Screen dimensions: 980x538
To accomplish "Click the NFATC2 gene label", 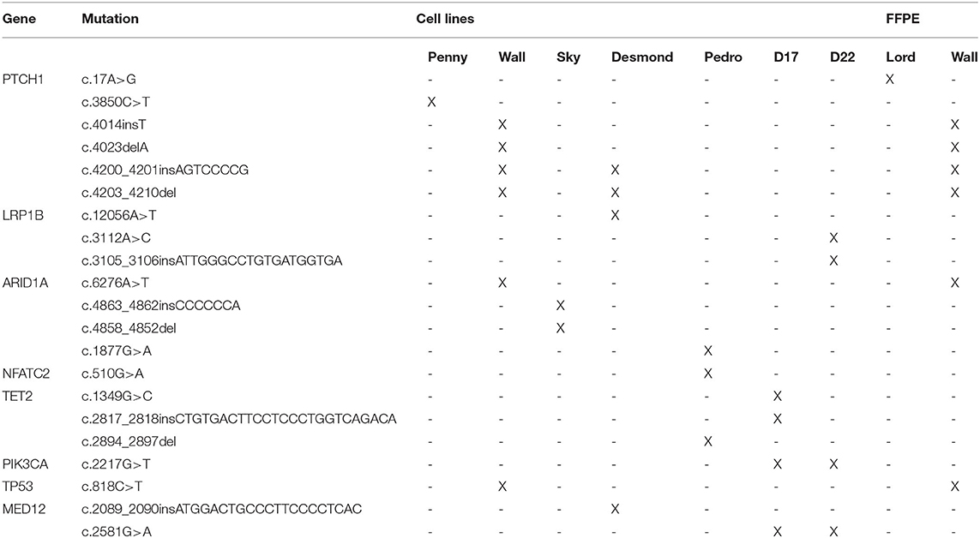I will 27,374.
